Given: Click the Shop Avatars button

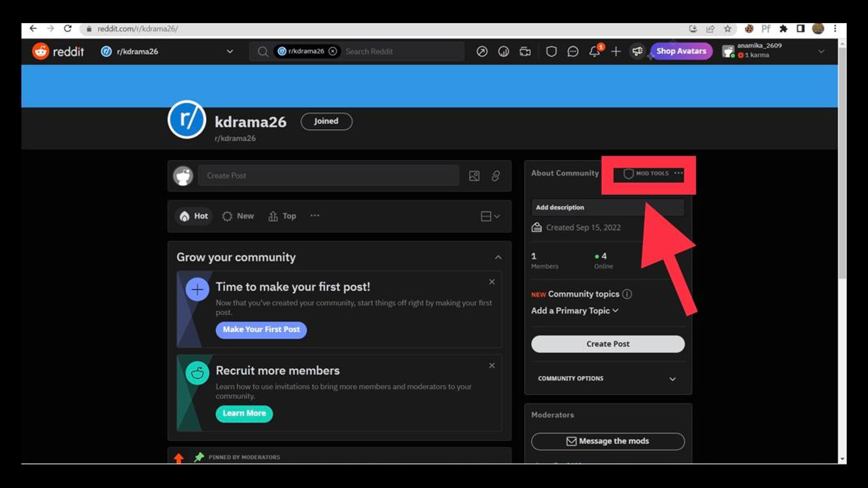Looking at the screenshot, I should coord(681,51).
